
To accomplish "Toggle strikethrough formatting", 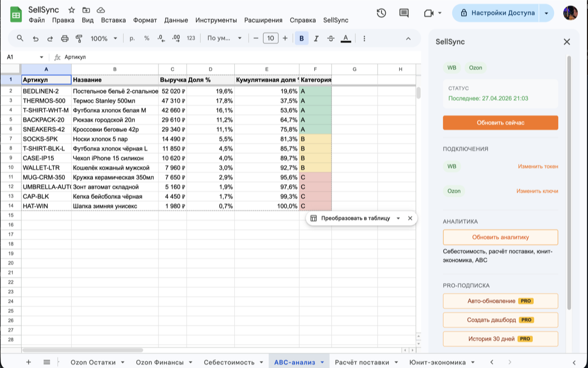I will point(331,39).
